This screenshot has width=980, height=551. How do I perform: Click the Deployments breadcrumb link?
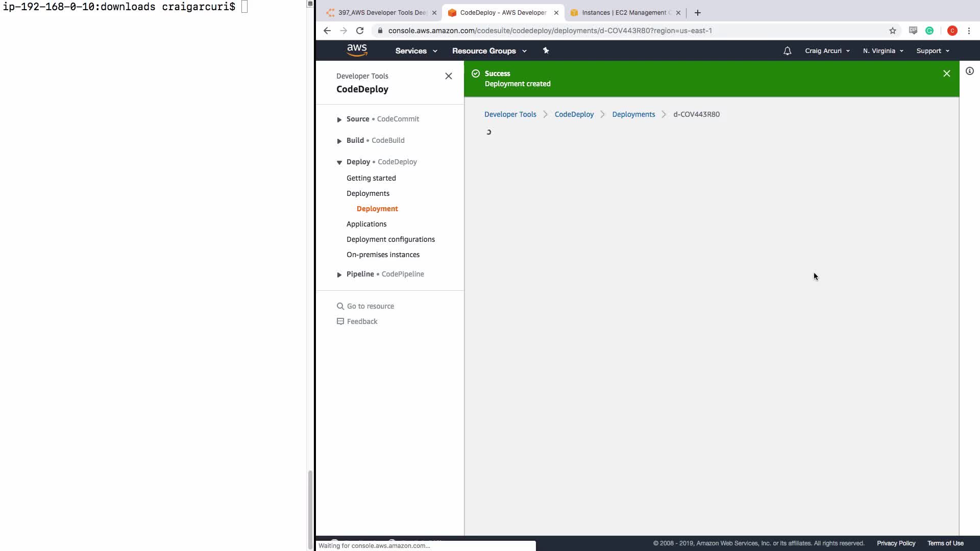pyautogui.click(x=633, y=114)
